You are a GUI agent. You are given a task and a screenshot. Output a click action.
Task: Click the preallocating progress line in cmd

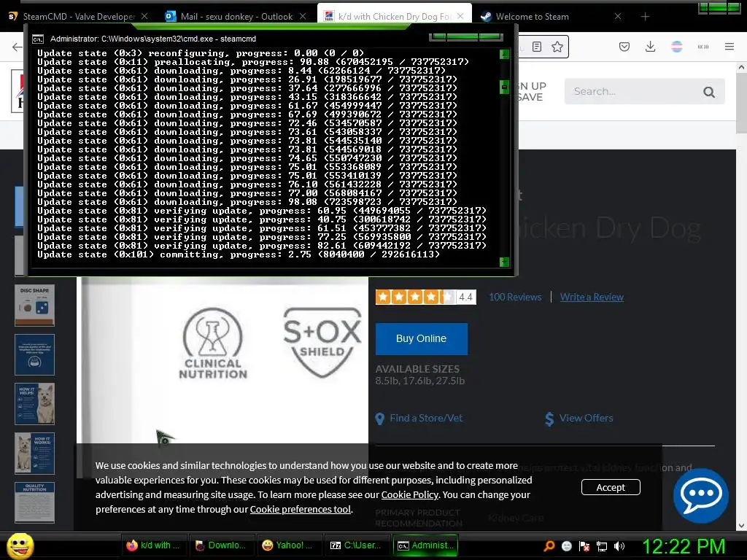tap(253, 62)
